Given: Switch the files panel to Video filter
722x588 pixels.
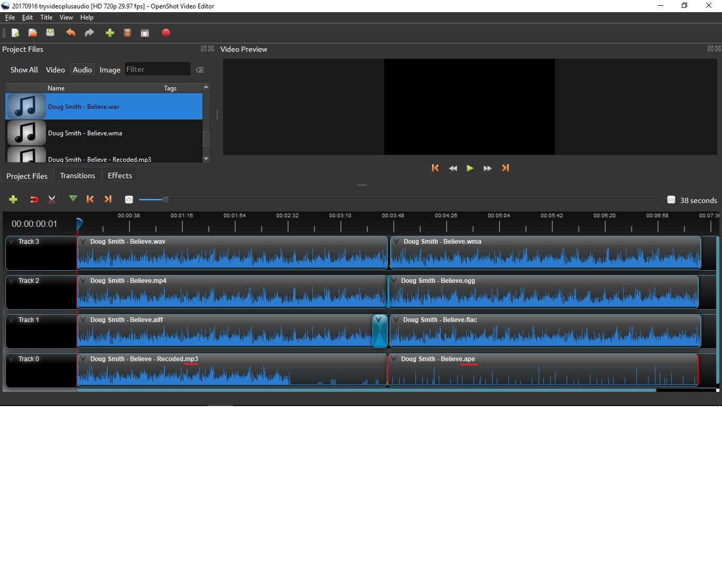Looking at the screenshot, I should [55, 69].
